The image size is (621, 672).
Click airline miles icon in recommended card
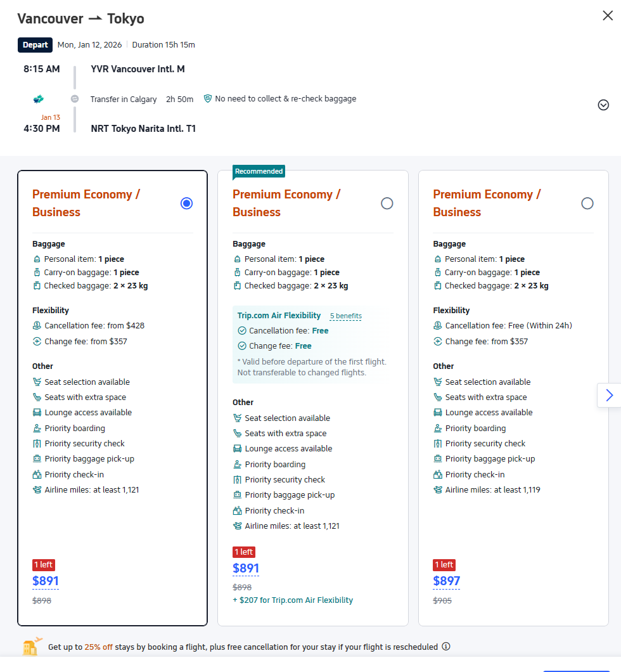(x=238, y=526)
